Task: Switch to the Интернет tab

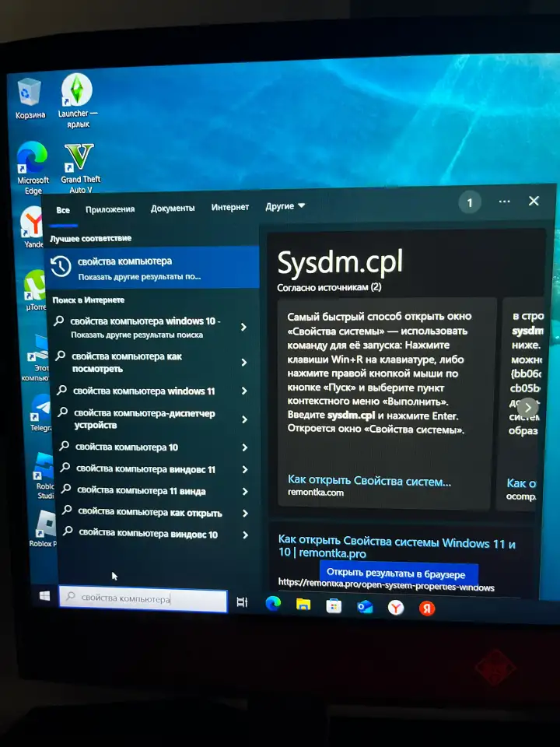Action: [x=230, y=207]
